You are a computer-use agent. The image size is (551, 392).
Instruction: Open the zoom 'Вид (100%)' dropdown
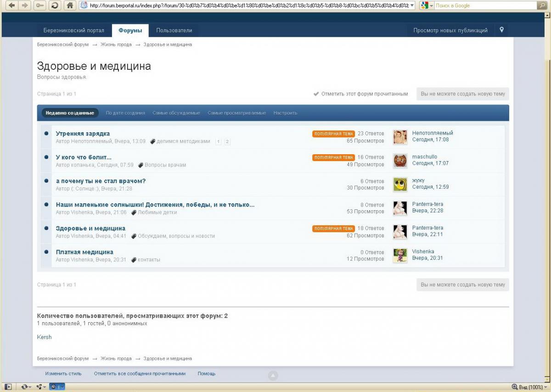[x=545, y=387]
